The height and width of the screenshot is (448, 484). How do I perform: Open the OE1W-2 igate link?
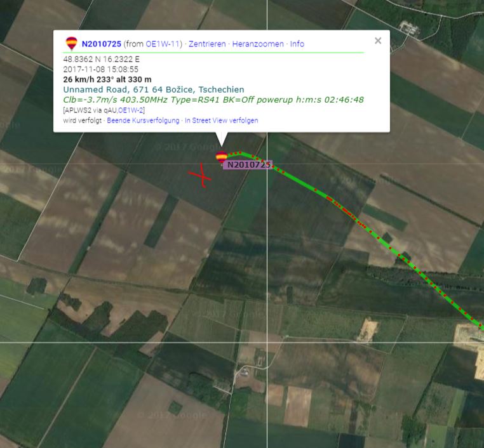[x=131, y=110]
